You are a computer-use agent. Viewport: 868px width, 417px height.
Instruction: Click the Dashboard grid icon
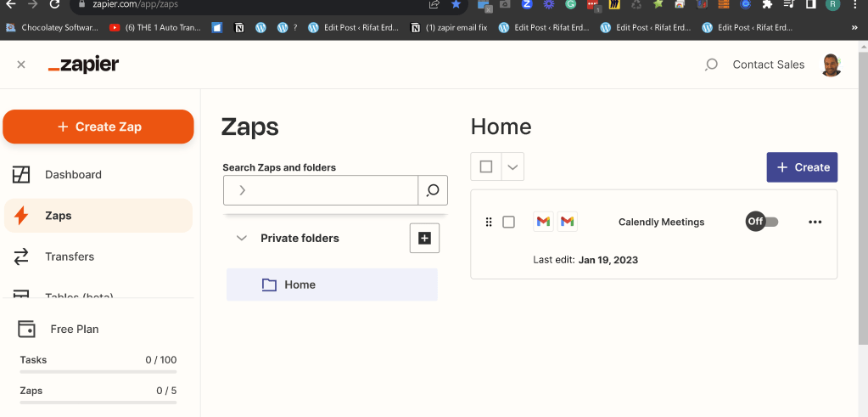click(x=21, y=174)
